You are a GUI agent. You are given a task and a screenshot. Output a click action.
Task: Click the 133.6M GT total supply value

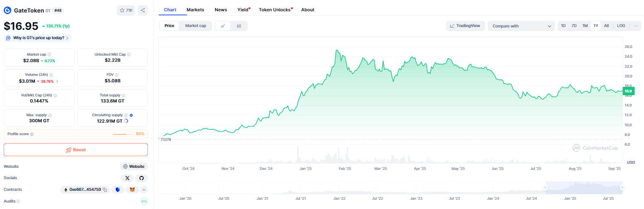pos(112,101)
